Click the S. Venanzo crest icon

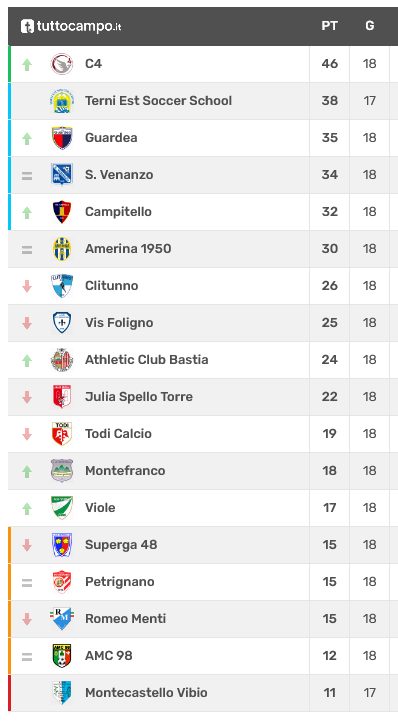point(62,175)
